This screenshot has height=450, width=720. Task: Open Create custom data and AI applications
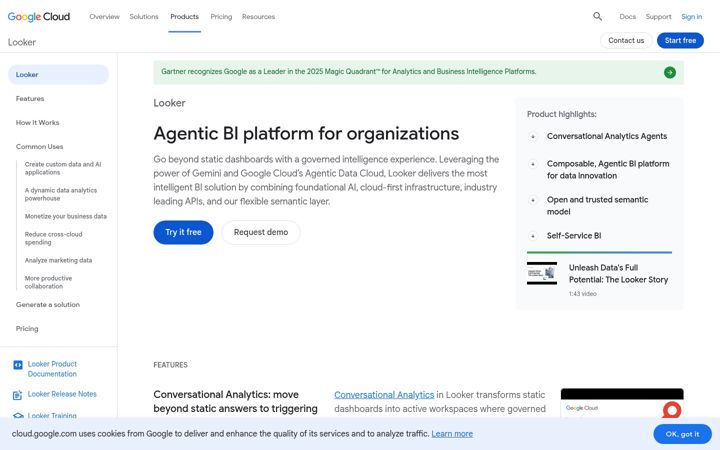(63, 168)
